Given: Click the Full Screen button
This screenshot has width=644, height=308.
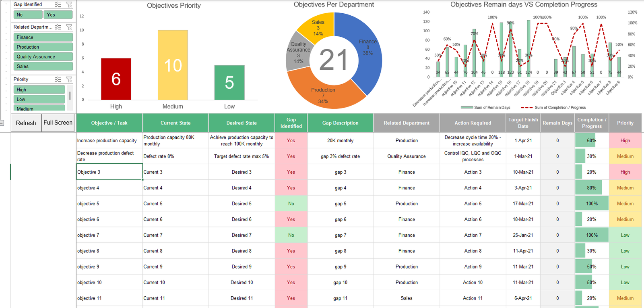Looking at the screenshot, I should point(58,123).
